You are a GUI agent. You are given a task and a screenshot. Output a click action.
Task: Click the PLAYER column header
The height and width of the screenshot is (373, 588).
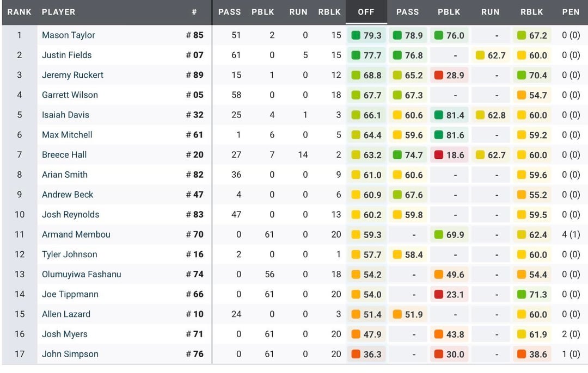coord(58,12)
